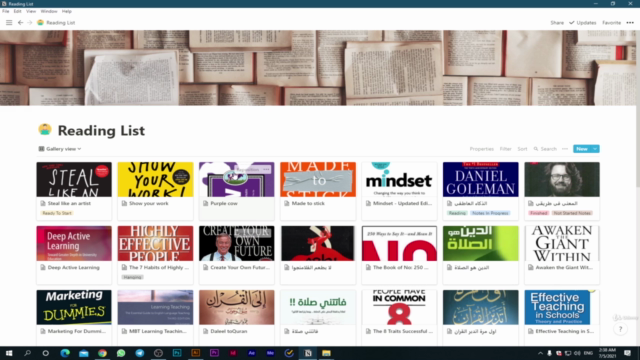Click 'Daleel toQuran' card title
The height and width of the screenshot is (360, 640).
pos(229,331)
